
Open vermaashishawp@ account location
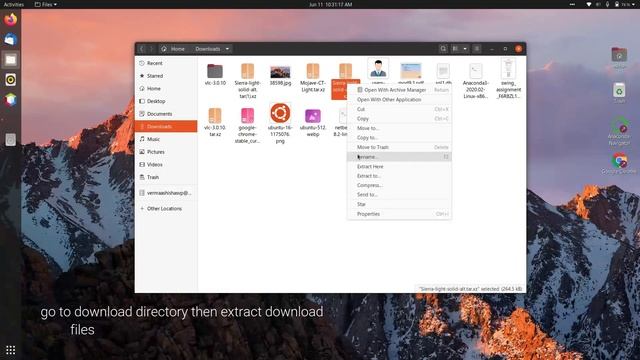(166, 193)
